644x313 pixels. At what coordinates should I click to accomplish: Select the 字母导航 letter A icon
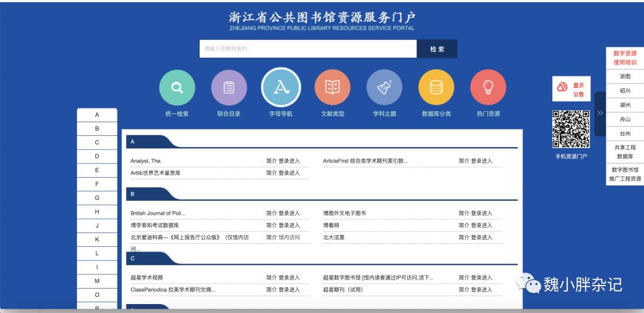tap(281, 87)
